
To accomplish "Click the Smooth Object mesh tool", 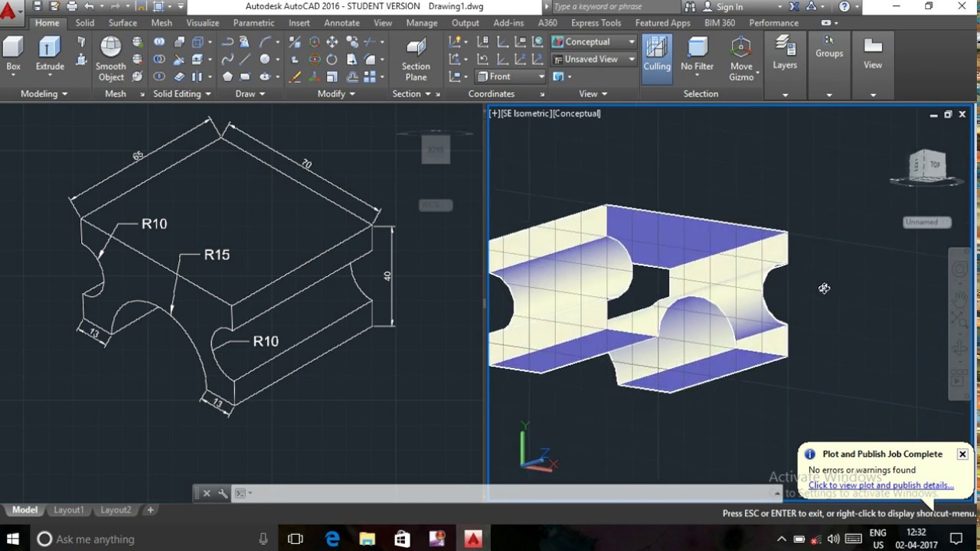I will (111, 59).
